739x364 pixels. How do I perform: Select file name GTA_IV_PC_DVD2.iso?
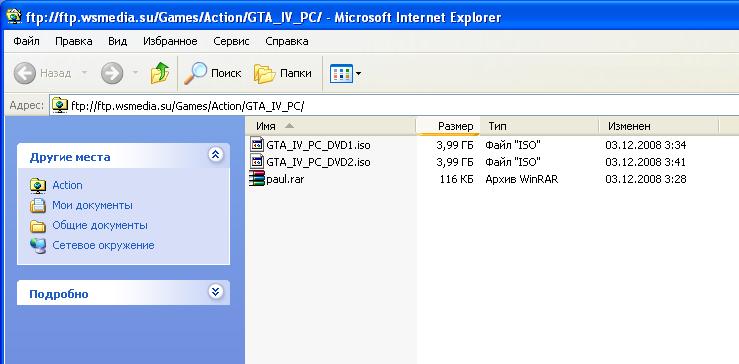[x=318, y=162]
